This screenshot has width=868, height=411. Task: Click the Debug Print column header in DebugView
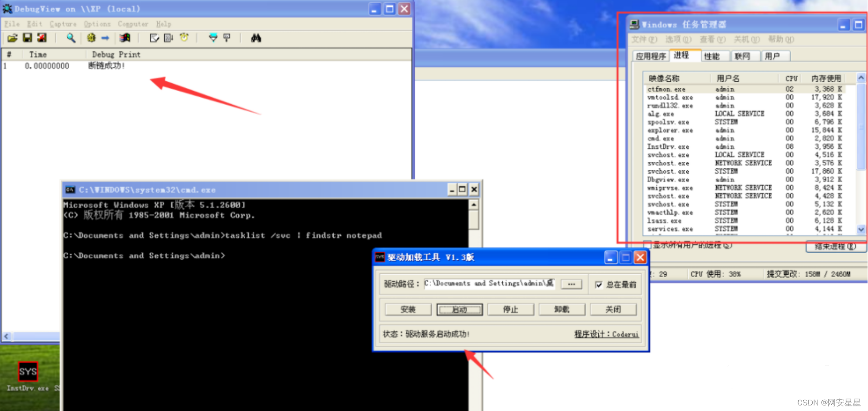[248, 54]
